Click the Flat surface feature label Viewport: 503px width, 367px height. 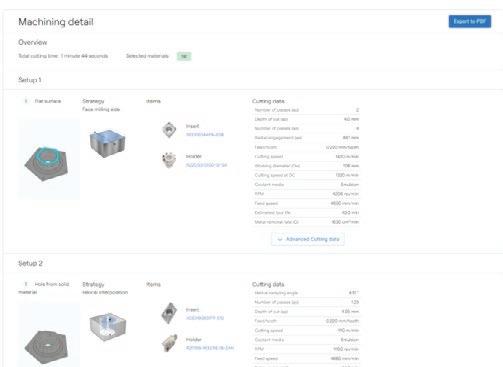48,101
